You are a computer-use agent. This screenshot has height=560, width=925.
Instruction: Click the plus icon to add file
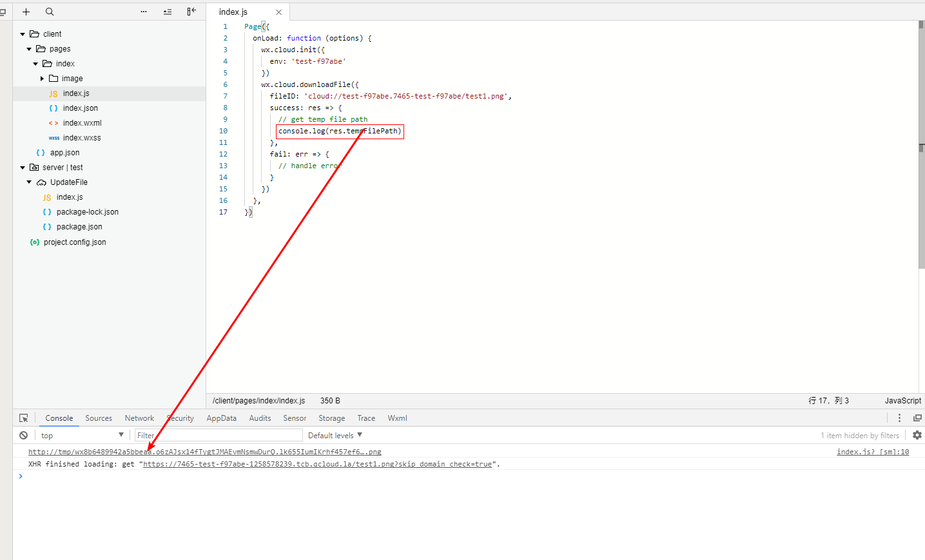[x=26, y=12]
